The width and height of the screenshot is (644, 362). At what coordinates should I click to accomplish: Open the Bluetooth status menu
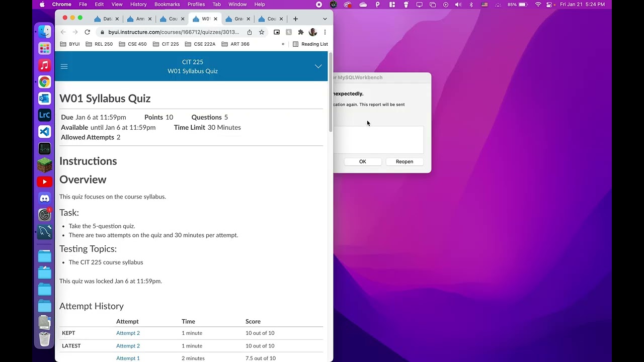click(x=471, y=5)
